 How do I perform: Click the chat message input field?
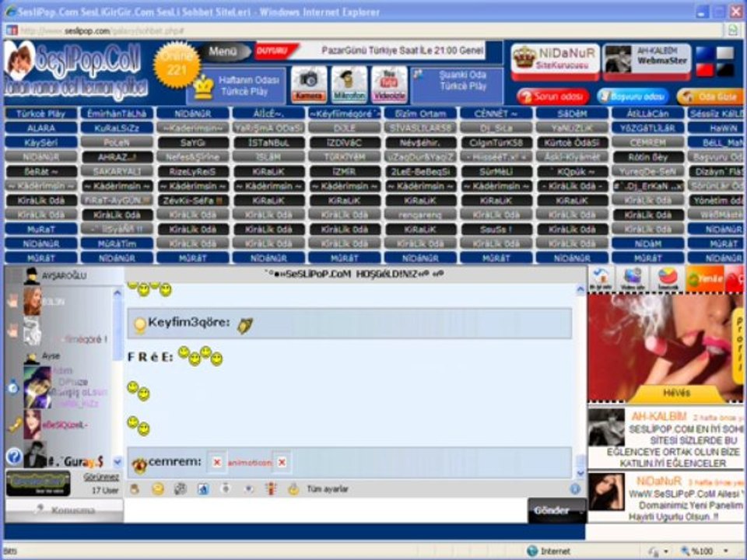(325, 510)
